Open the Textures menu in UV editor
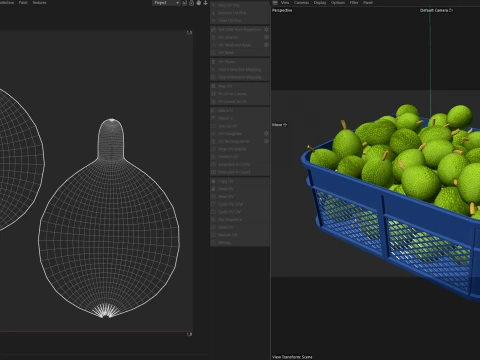The image size is (480, 360). coord(39,3)
